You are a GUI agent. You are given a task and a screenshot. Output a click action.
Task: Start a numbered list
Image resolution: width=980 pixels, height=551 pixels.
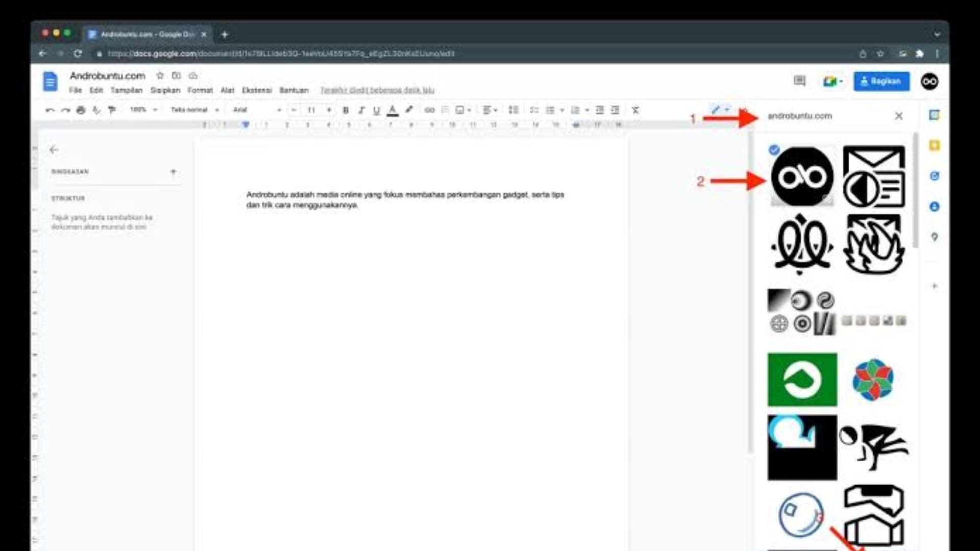(x=575, y=110)
